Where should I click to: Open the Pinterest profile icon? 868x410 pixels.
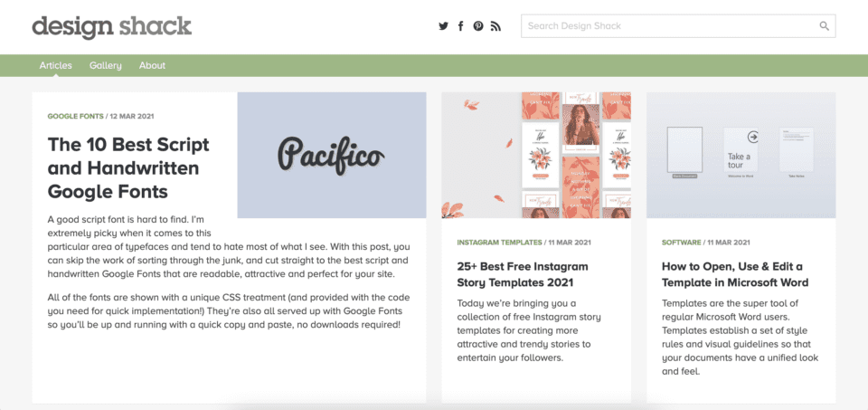[x=478, y=26]
